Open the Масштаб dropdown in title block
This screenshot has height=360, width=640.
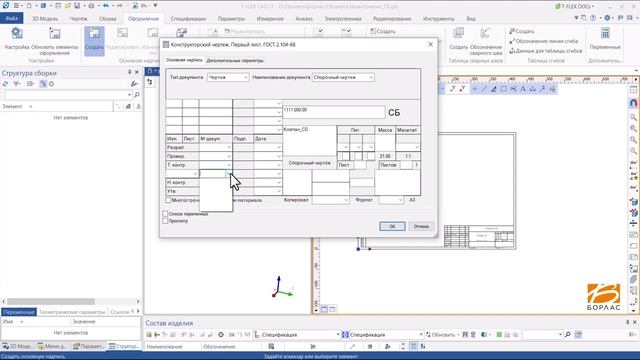tap(408, 147)
